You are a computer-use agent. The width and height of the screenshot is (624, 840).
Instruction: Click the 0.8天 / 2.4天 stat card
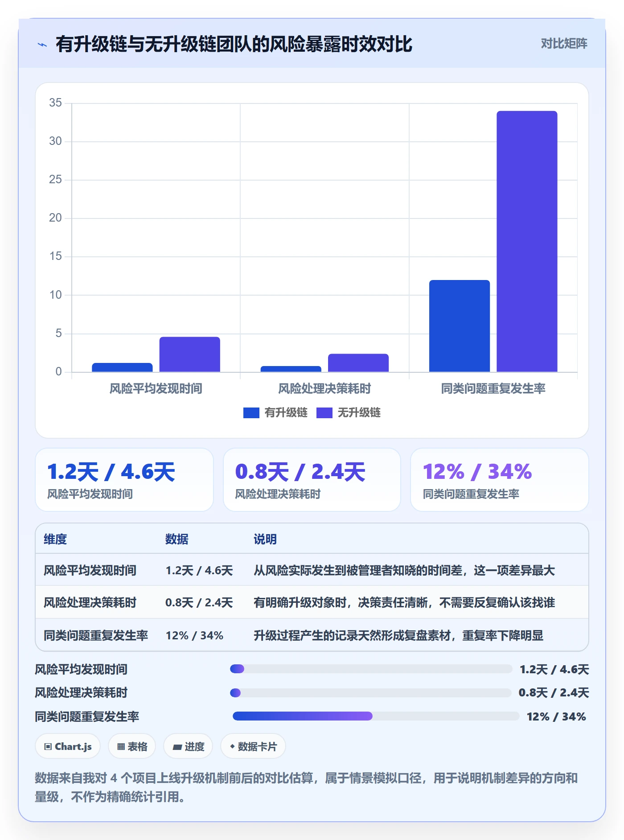pyautogui.click(x=312, y=480)
